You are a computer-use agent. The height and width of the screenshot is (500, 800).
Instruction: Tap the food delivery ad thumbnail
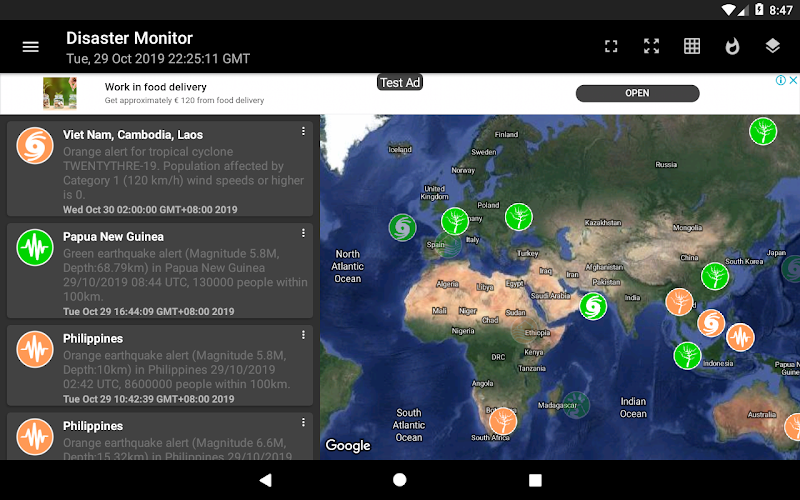60,93
